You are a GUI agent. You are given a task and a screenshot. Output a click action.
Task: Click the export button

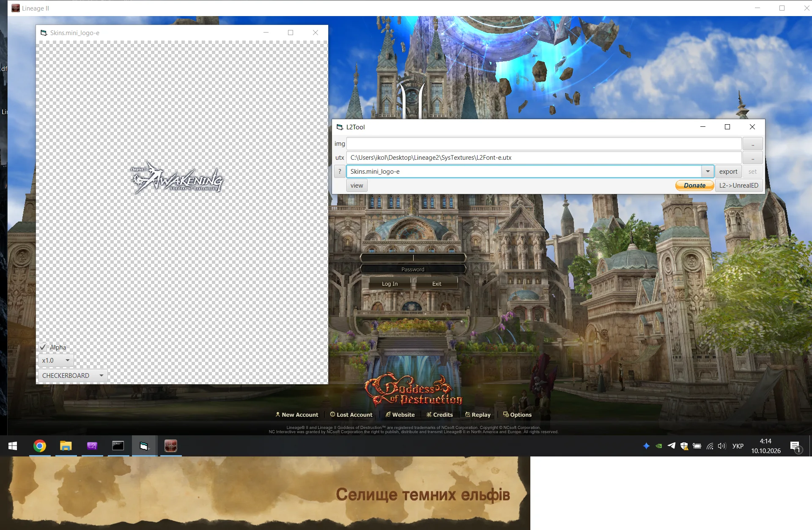(728, 171)
